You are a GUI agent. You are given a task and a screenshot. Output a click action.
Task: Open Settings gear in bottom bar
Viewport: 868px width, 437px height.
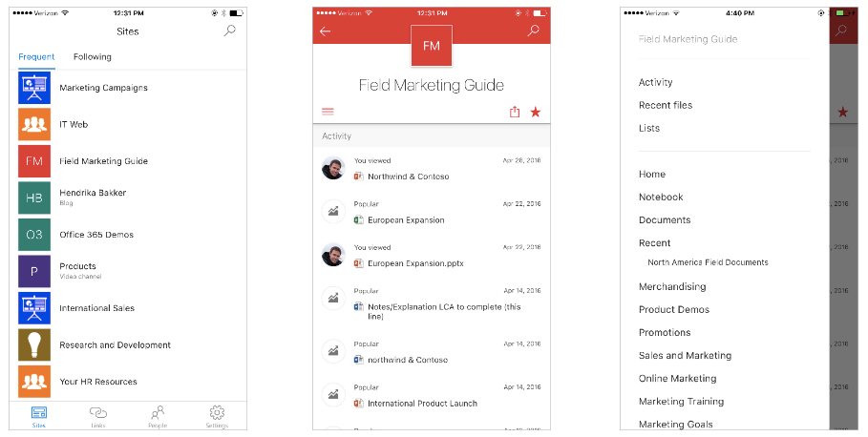click(217, 415)
